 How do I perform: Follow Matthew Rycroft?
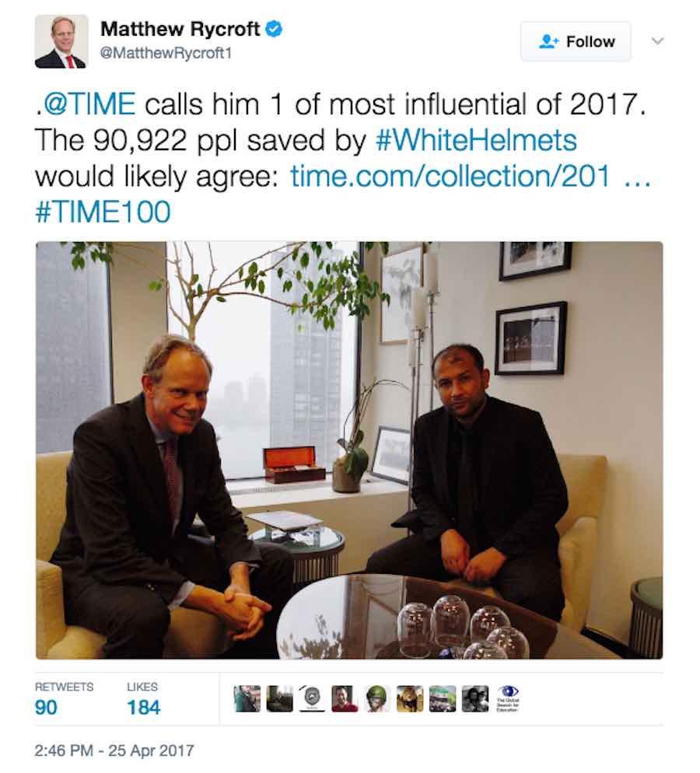pyautogui.click(x=576, y=41)
